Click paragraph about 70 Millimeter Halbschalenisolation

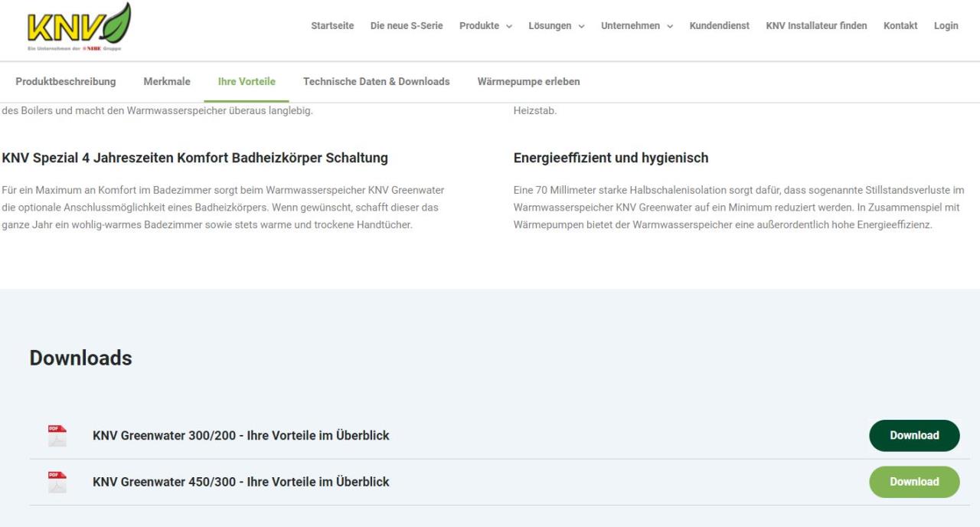739,208
